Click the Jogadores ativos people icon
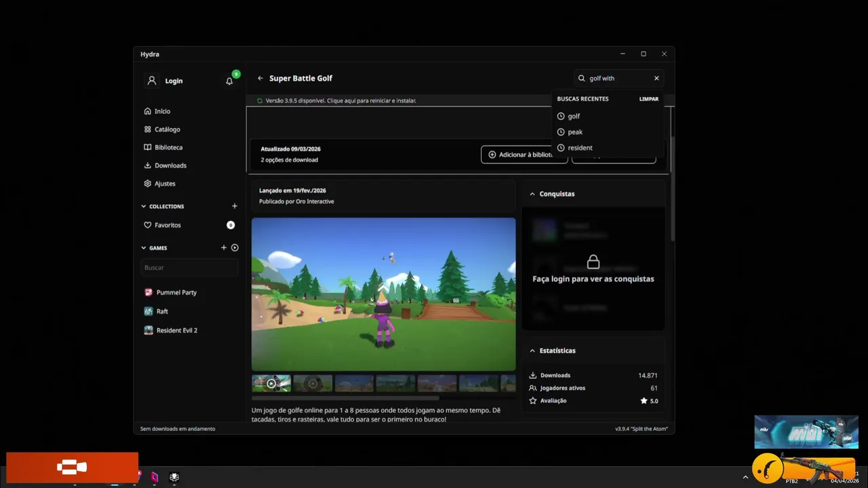Screen dimensions: 868x488 (x=533, y=388)
